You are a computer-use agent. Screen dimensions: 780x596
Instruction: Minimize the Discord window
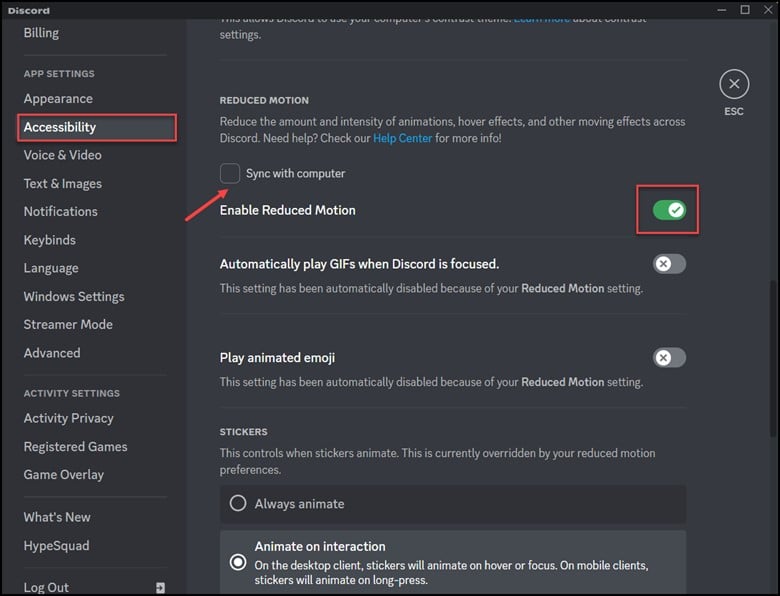coord(719,10)
